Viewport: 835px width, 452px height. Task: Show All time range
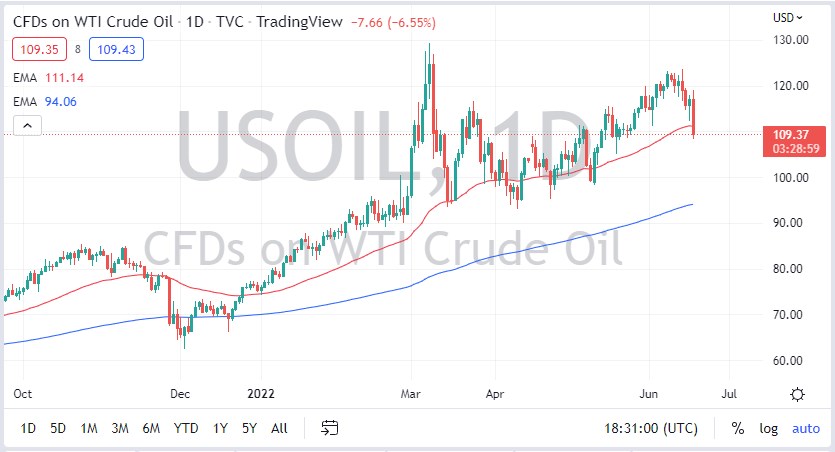coord(279,428)
